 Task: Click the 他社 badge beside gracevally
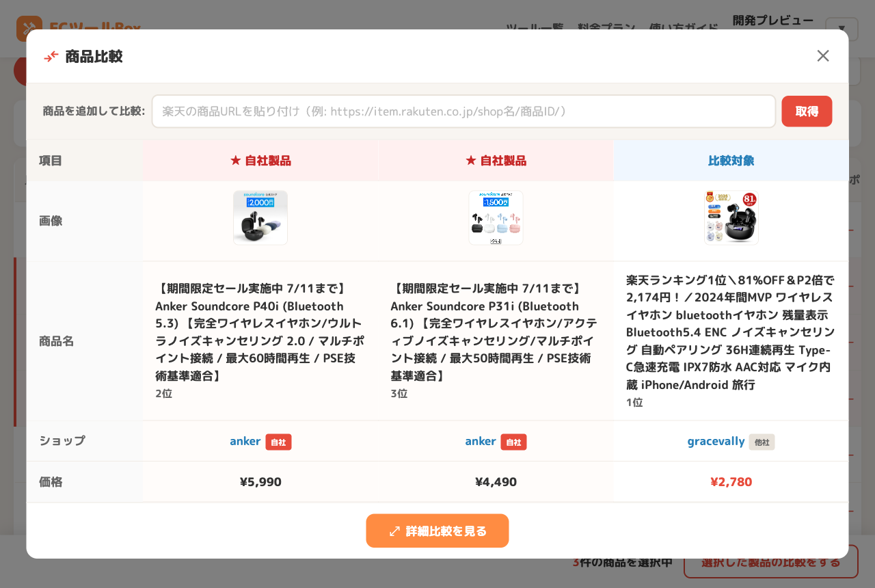click(762, 442)
